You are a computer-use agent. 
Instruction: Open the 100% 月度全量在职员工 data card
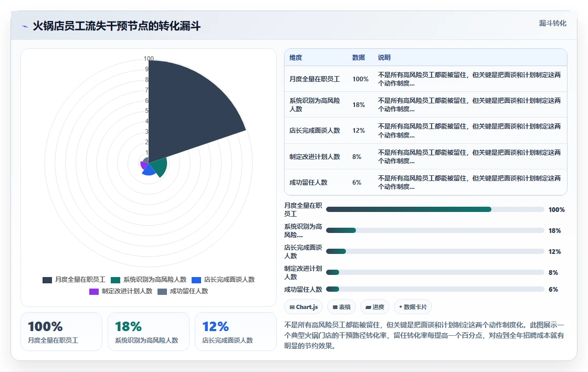61,332
